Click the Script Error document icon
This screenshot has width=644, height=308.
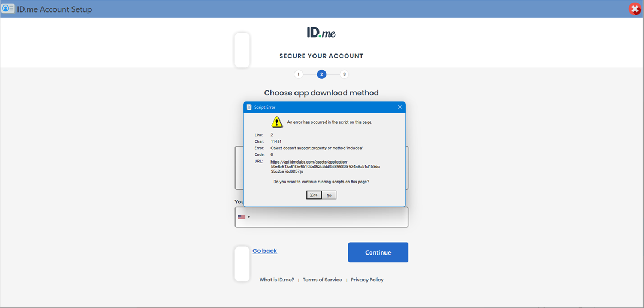point(249,107)
